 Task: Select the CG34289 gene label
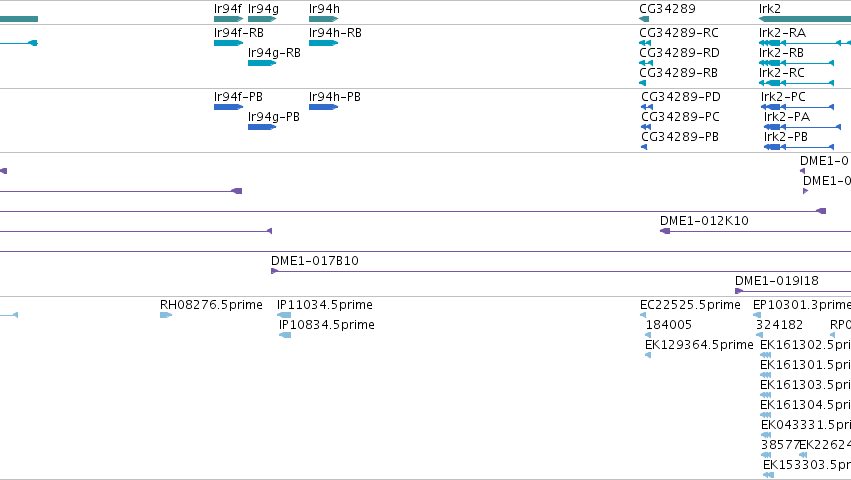click(x=667, y=9)
